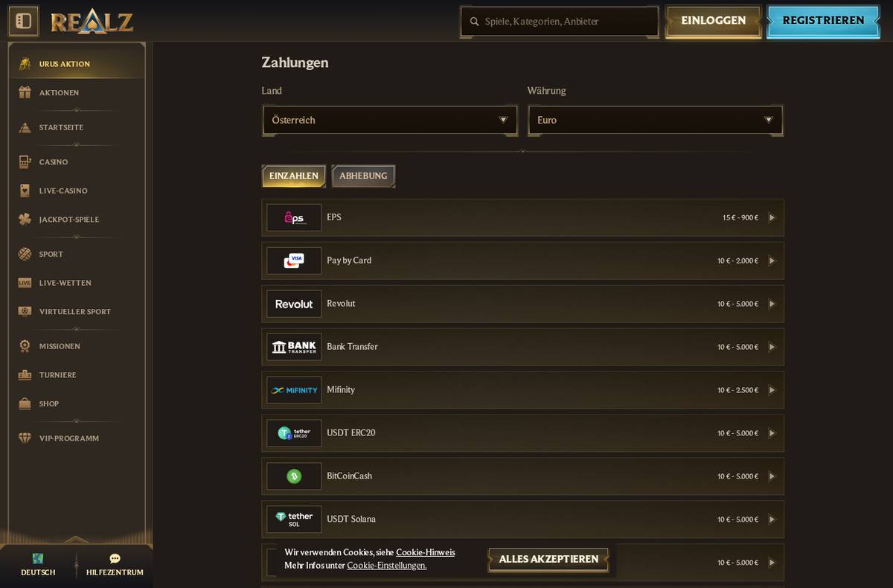The image size is (893, 588).
Task: Open the Land dropdown showing Österreich
Action: tap(390, 120)
